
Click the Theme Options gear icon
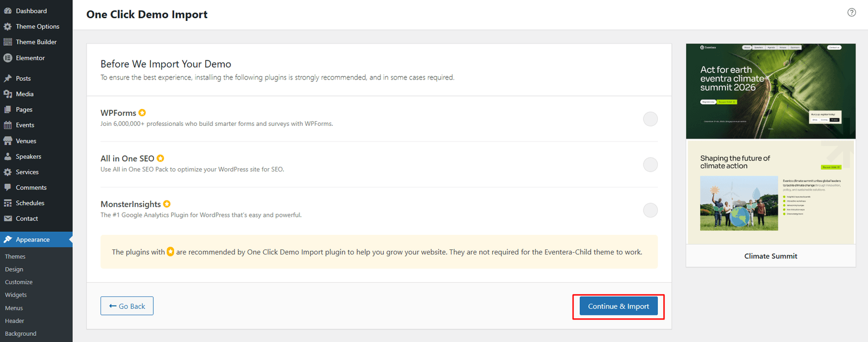tap(8, 27)
